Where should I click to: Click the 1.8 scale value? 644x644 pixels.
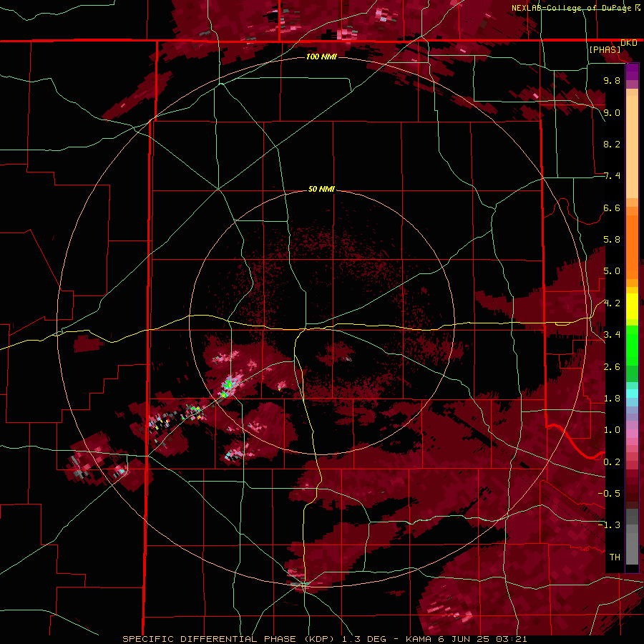612,399
